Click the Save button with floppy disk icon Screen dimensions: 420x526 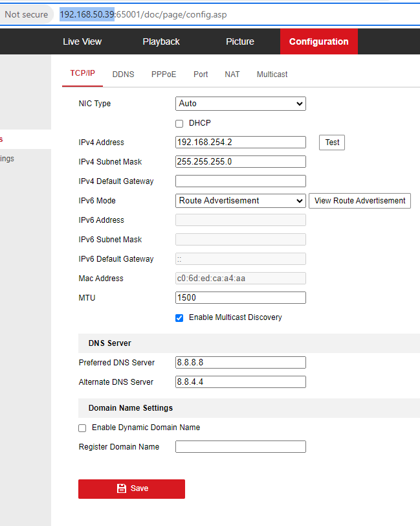pos(131,489)
